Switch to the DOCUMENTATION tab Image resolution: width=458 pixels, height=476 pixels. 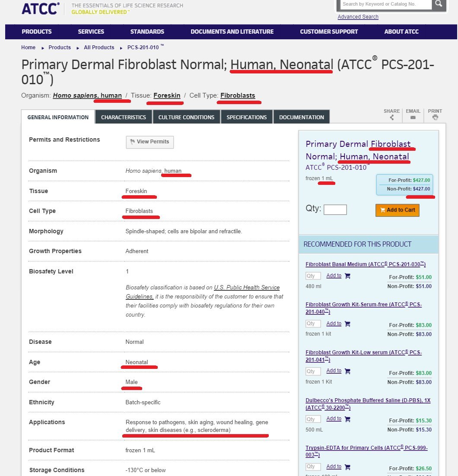[x=302, y=117]
